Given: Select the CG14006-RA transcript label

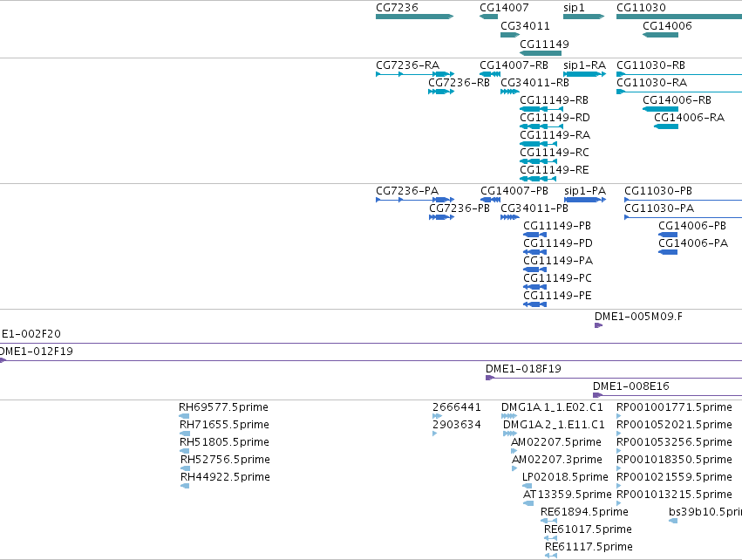Looking at the screenshot, I should click(690, 118).
